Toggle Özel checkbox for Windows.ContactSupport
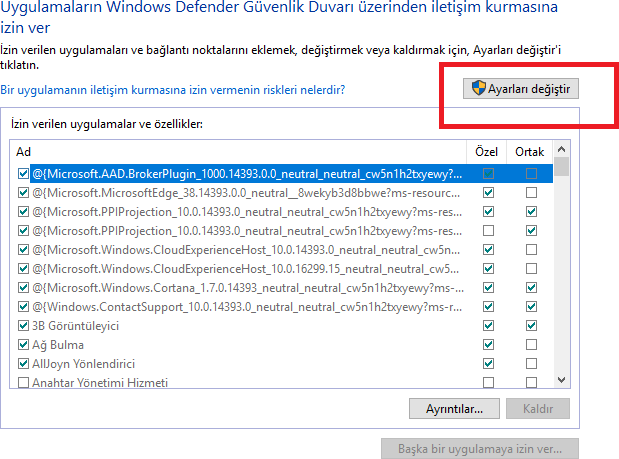Image resolution: width=619 pixels, height=459 pixels. [488, 307]
